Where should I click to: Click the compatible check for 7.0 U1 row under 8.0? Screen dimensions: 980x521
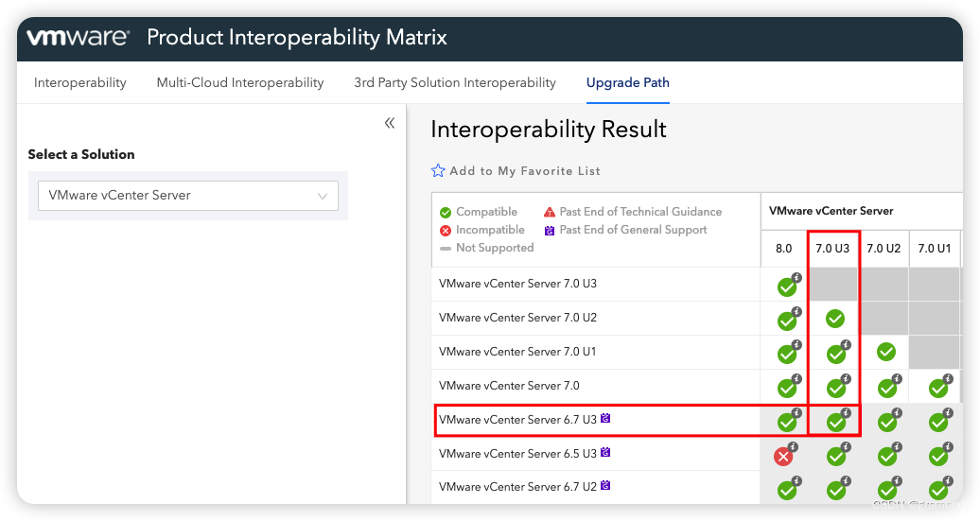pyautogui.click(x=786, y=355)
